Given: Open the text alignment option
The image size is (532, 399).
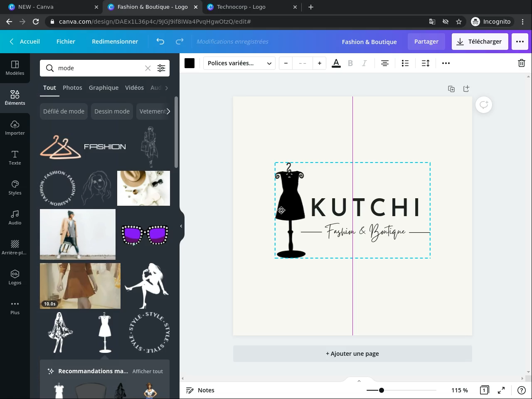Looking at the screenshot, I should pyautogui.click(x=385, y=63).
